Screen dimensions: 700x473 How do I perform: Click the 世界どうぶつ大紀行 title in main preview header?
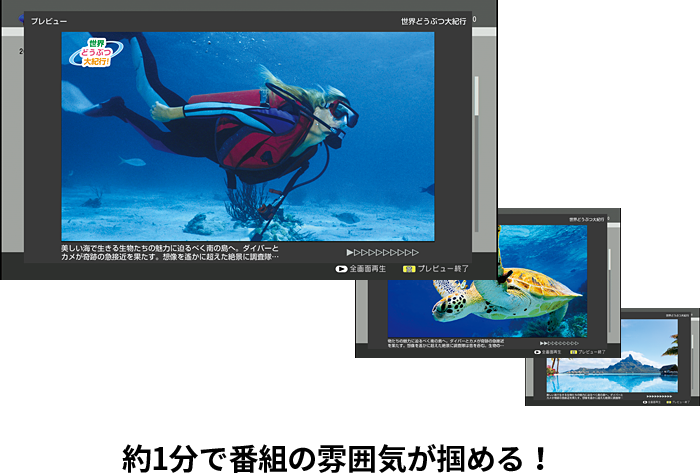[x=433, y=21]
